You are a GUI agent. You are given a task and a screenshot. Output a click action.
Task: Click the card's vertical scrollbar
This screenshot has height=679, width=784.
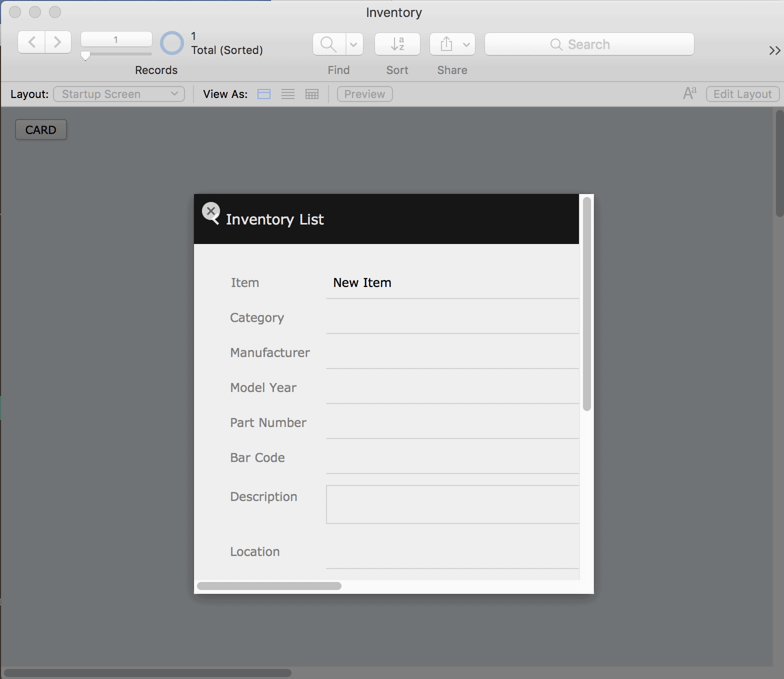(x=587, y=304)
